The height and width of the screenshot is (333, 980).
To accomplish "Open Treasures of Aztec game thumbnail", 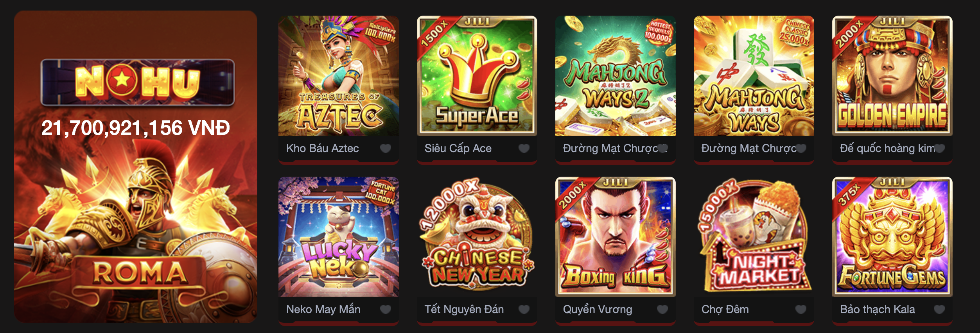I will pos(339,76).
